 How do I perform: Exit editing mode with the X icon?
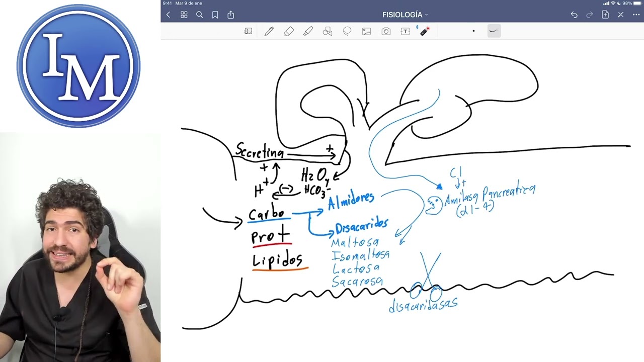620,15
